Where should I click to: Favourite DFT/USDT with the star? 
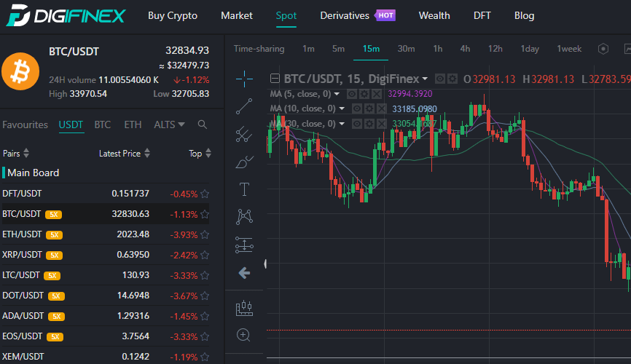[205, 194]
